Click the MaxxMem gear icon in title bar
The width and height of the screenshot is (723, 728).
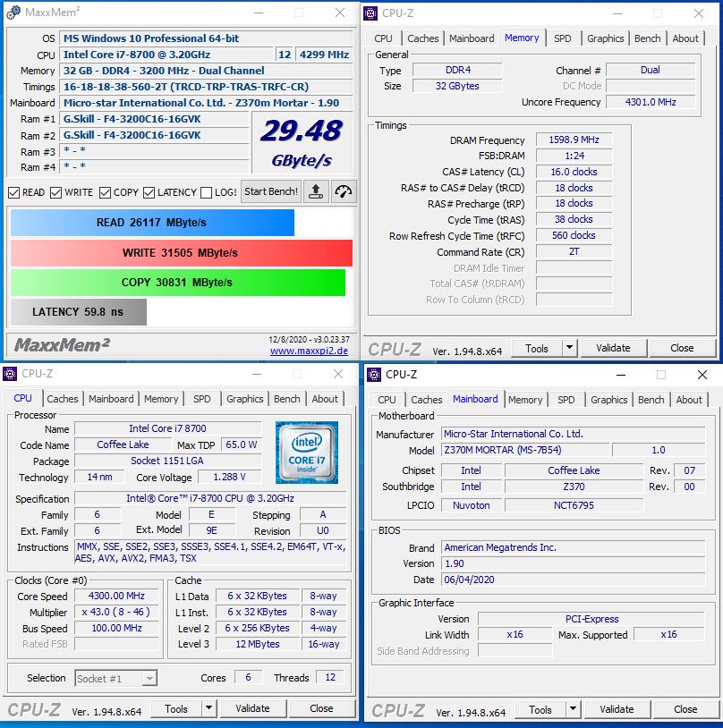pos(13,13)
